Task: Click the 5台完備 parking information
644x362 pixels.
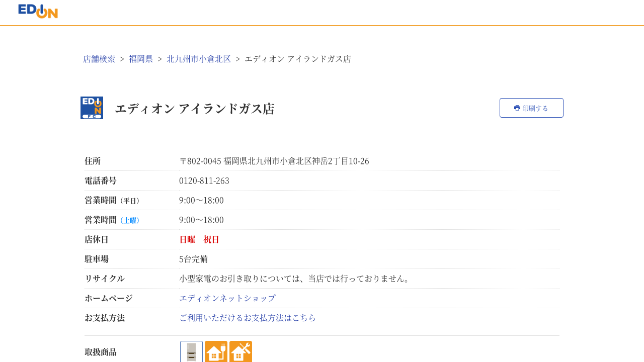Action: tap(193, 259)
